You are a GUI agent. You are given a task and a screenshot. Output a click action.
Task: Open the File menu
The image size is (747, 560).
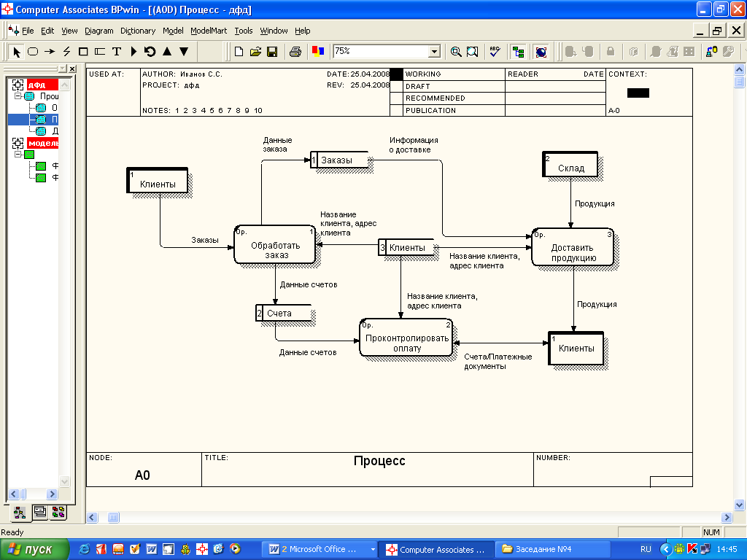[28, 31]
